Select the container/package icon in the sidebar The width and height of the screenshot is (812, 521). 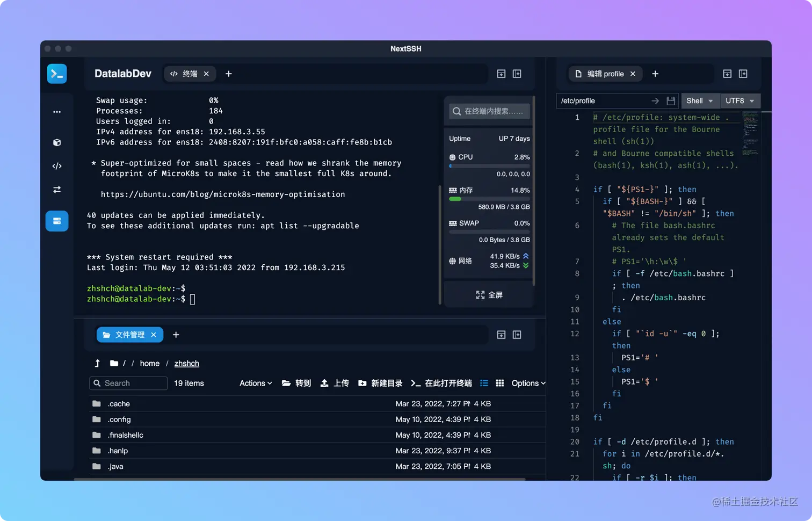coord(57,142)
